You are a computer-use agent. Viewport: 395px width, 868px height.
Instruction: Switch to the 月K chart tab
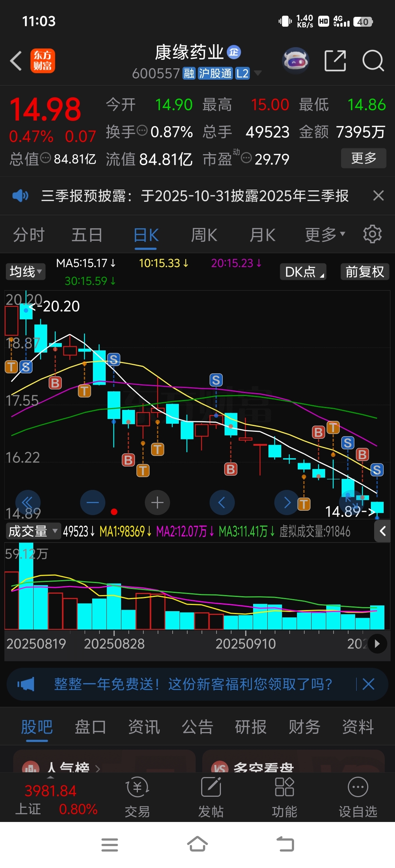point(263,235)
